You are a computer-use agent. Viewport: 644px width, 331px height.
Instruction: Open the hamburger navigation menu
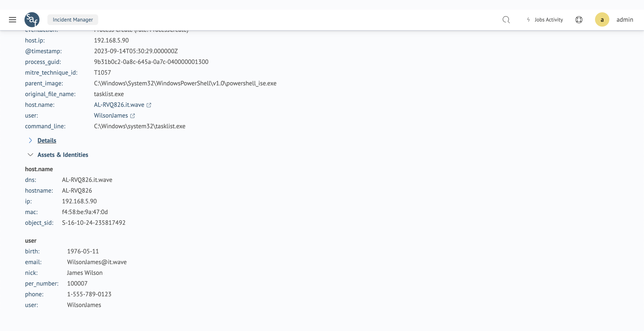(12, 20)
